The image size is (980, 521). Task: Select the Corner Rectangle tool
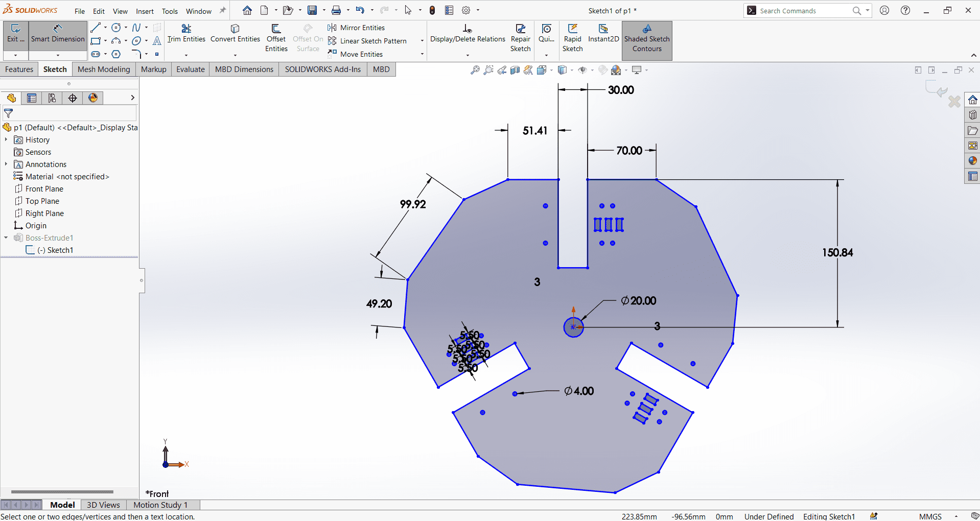click(x=96, y=41)
